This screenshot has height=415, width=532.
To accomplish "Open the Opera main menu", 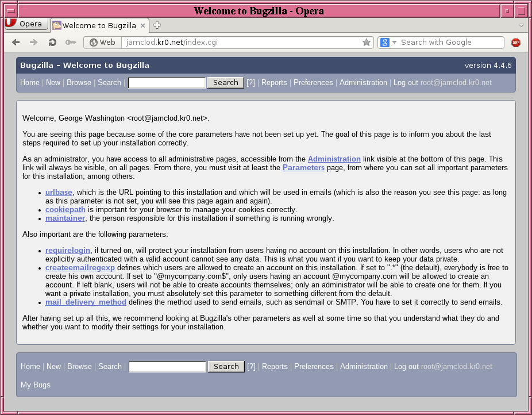I will tap(24, 24).
